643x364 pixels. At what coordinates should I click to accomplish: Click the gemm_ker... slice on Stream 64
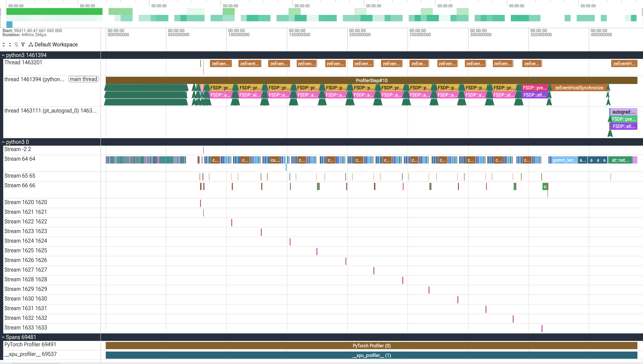tap(564, 160)
